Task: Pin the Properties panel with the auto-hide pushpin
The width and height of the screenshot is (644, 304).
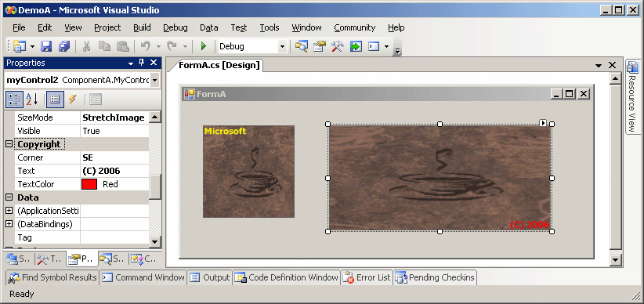Action: (x=142, y=63)
